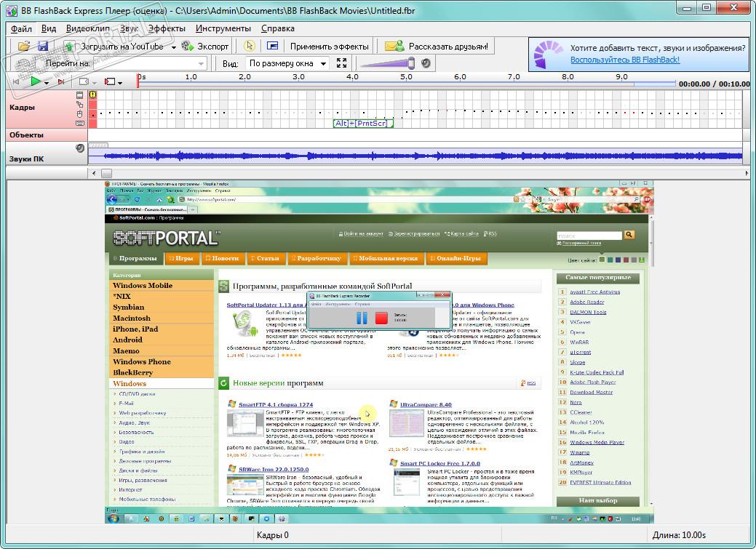Open the Воспользуйтесь BB FlashBack! link

point(625,60)
